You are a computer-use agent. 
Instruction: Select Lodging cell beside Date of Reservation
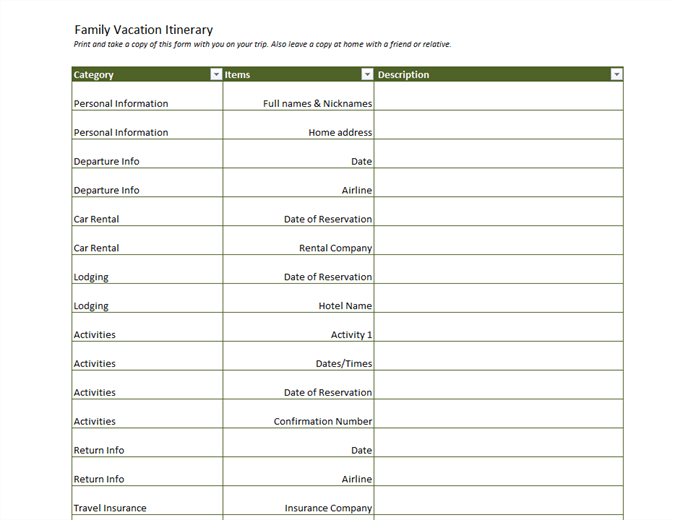147,269
